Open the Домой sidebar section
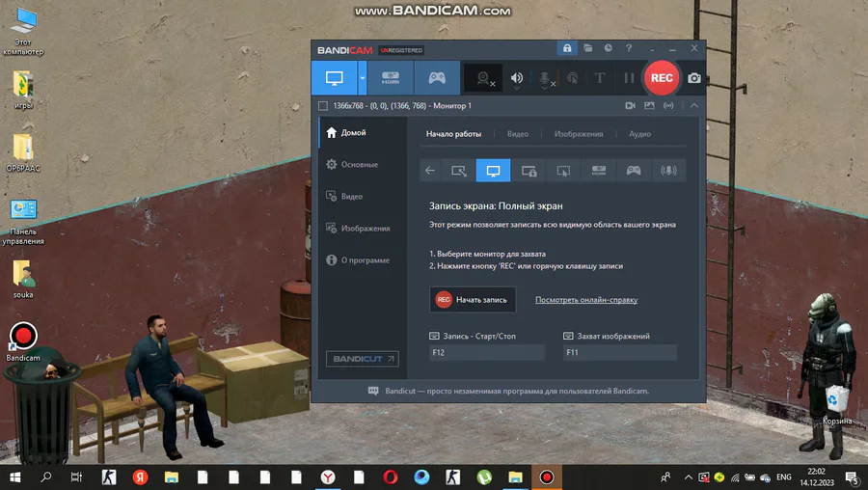Screen dimensions: 868x490 point(363,133)
